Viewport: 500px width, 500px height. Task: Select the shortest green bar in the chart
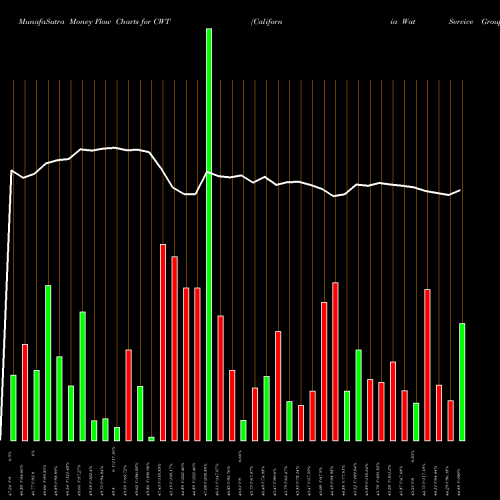pos(151,439)
